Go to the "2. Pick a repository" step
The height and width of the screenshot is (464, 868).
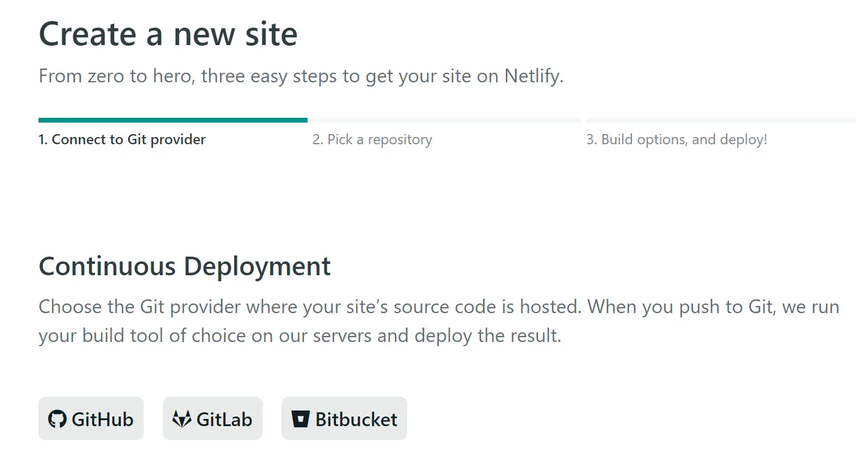coord(372,139)
